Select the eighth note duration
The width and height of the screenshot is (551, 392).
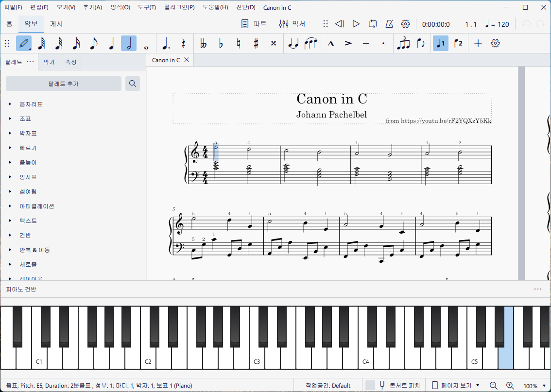[93, 44]
